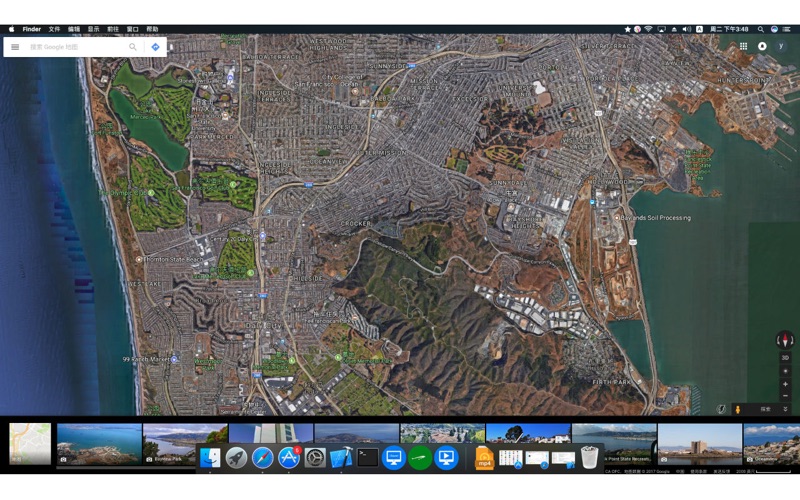Click inside the Google Maps search field
800x500 pixels.
click(x=76, y=47)
